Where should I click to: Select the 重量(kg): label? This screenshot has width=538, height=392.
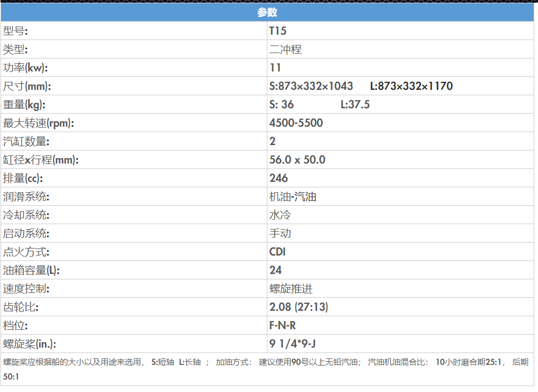tap(24, 104)
